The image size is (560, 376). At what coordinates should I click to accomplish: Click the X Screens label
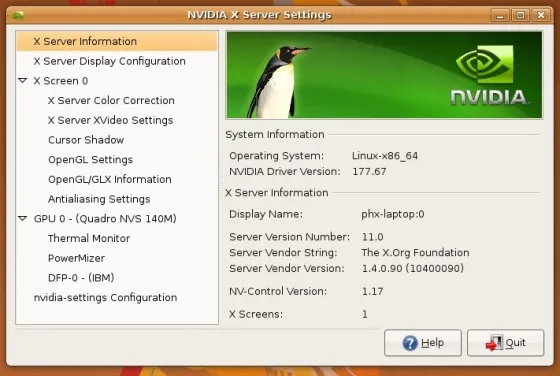[x=256, y=314]
